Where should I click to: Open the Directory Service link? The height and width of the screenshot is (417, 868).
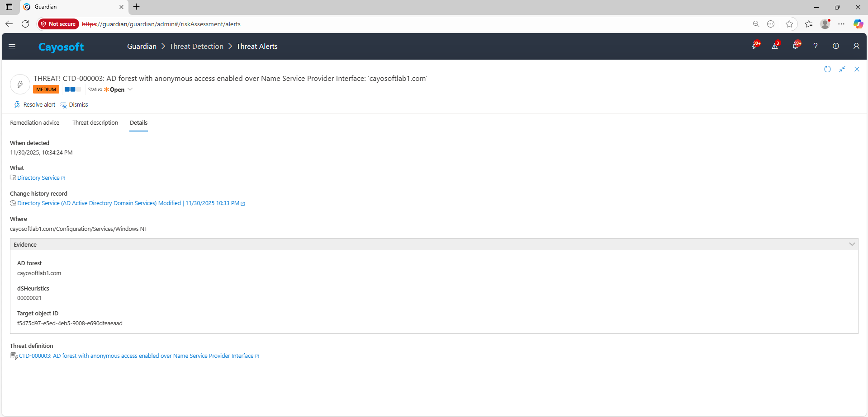click(38, 178)
